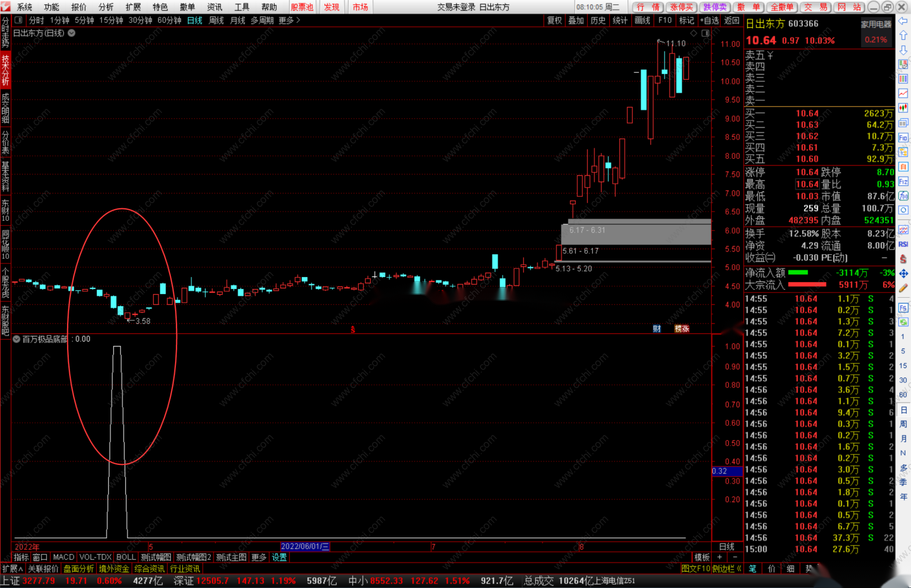Click the red S icon in right sidebar
911x588 pixels.
coord(903,259)
